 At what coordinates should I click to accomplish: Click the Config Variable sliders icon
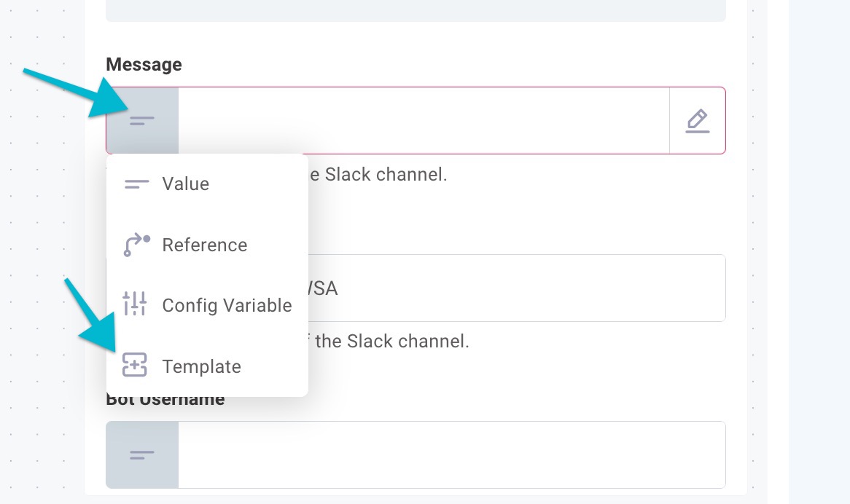pyautogui.click(x=134, y=304)
